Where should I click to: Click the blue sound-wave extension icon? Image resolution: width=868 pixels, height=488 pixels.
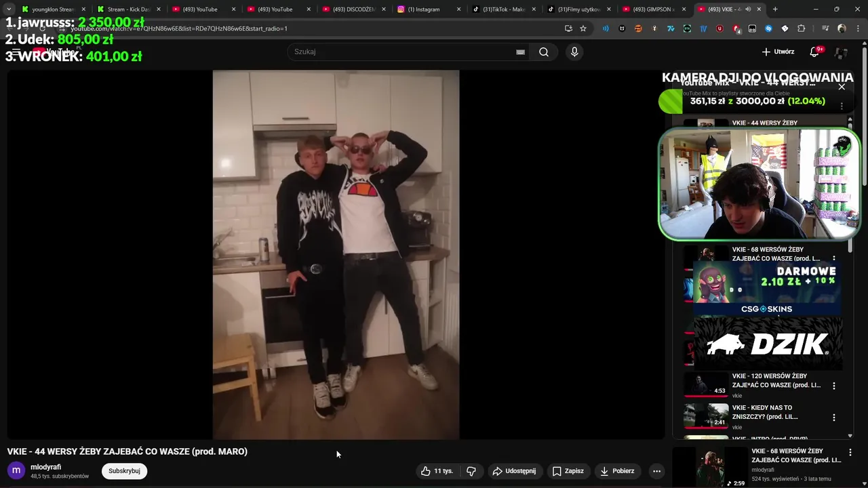(x=606, y=28)
